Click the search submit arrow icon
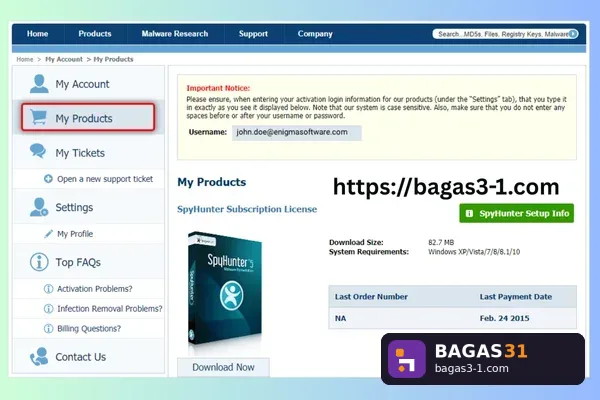 tap(573, 34)
